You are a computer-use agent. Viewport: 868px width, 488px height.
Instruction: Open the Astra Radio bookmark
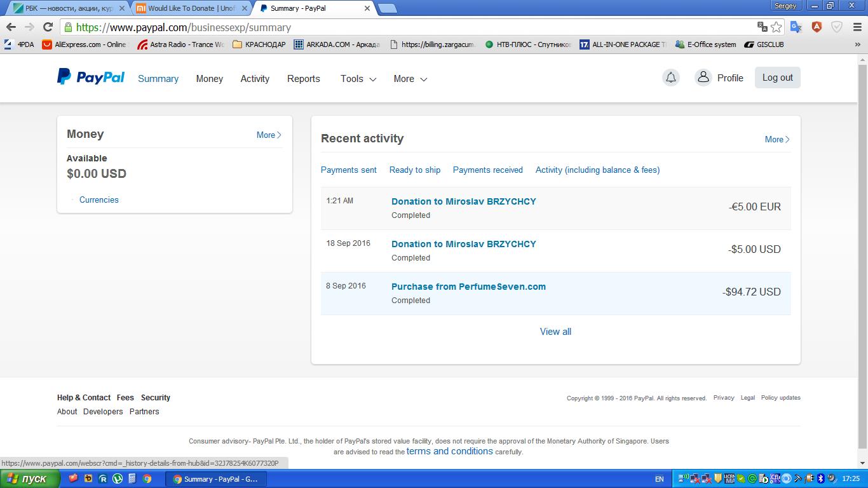(x=181, y=44)
